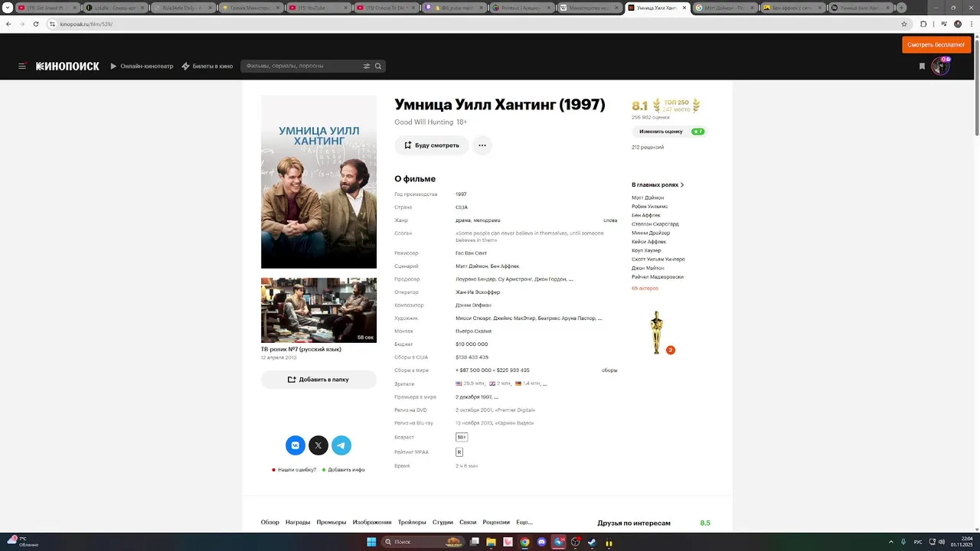
Task: Open bookmarks icon in Kinopoisk header
Action: (x=922, y=67)
